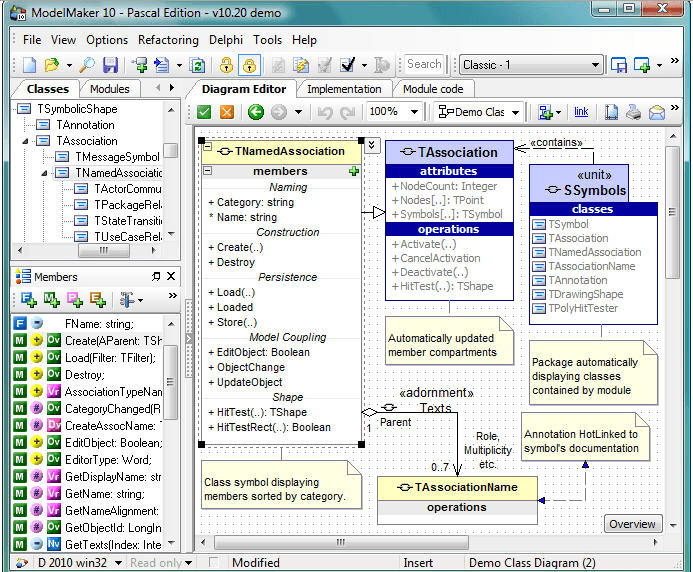Switch to the Implementation tab

343,89
